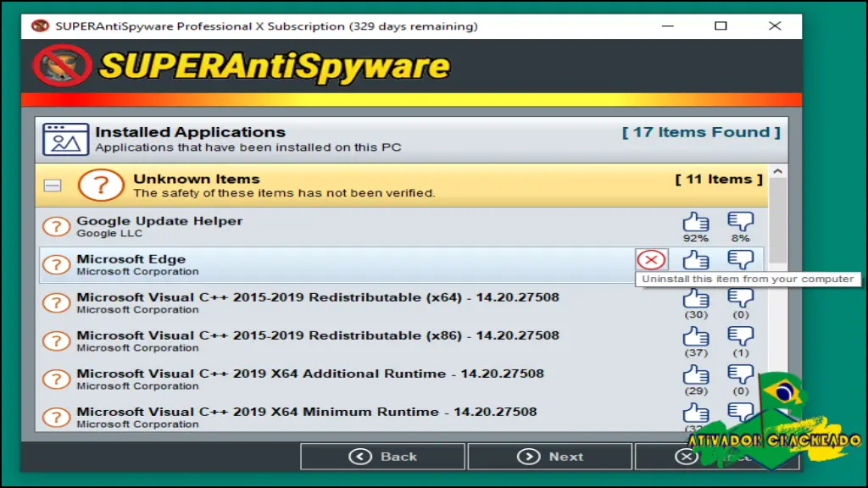Maximize the SUPERAntiSpyware window
Viewport: 868px width, 488px height.
(x=721, y=26)
